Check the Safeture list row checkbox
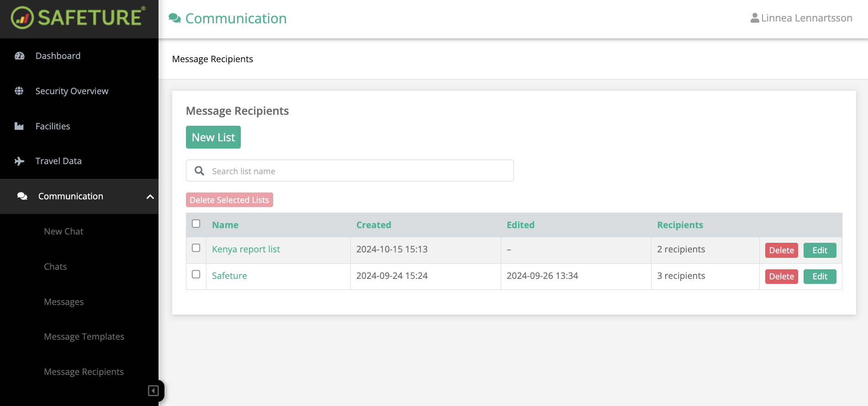This screenshot has width=868, height=406. 196,274
